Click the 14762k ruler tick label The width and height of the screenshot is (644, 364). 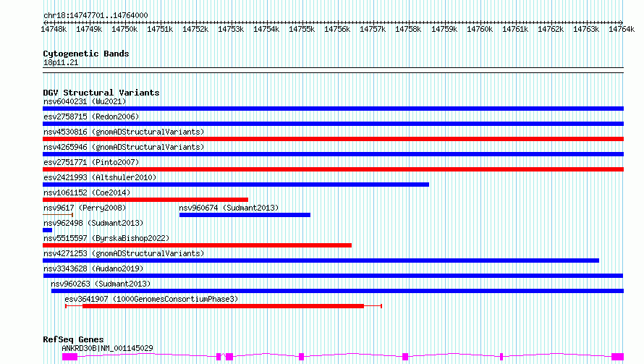pos(551,29)
